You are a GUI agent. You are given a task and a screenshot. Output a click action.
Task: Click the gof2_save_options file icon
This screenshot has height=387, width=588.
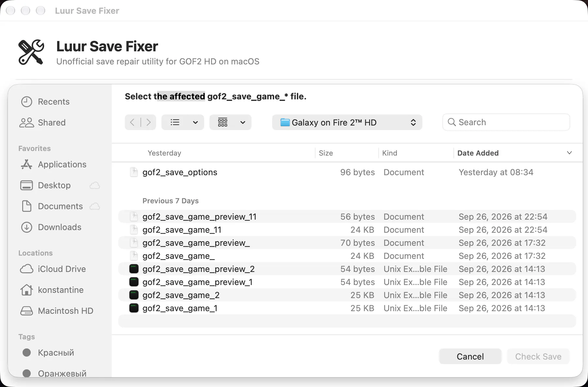click(134, 172)
